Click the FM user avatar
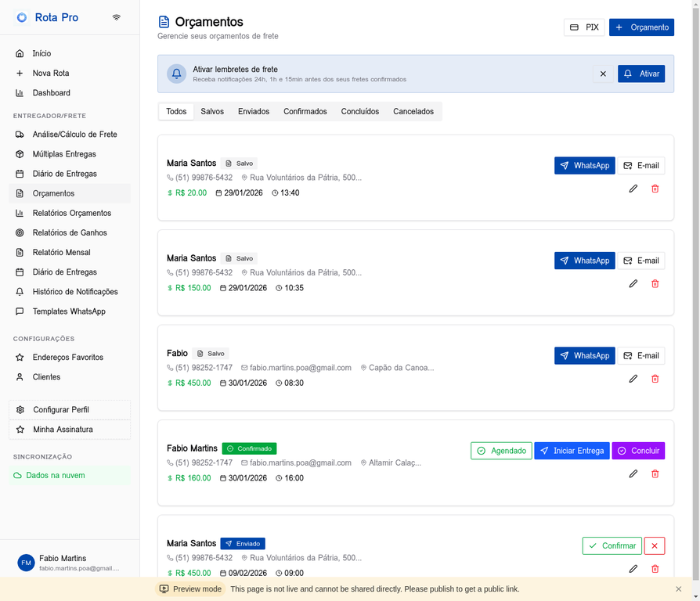The width and height of the screenshot is (700, 601). [26, 563]
